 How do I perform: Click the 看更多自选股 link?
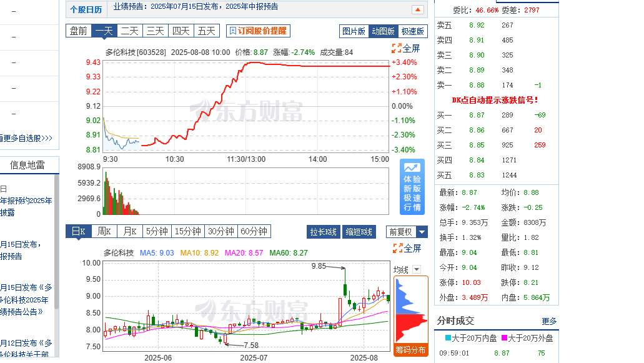pos(26,138)
